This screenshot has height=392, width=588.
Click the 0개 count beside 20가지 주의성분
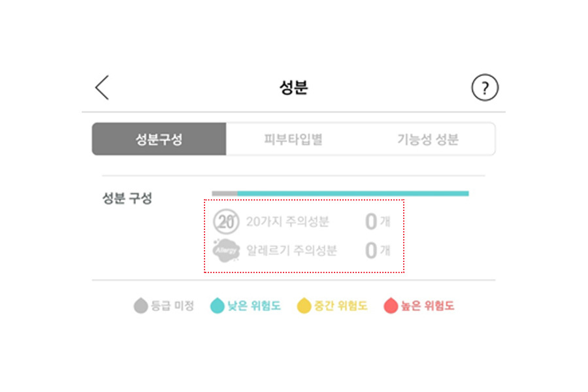pos(376,221)
